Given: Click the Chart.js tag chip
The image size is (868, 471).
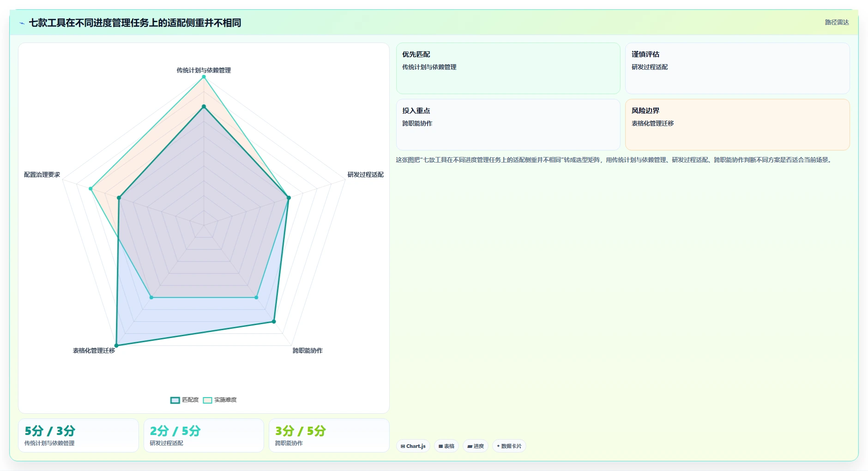Looking at the screenshot, I should pyautogui.click(x=413, y=446).
